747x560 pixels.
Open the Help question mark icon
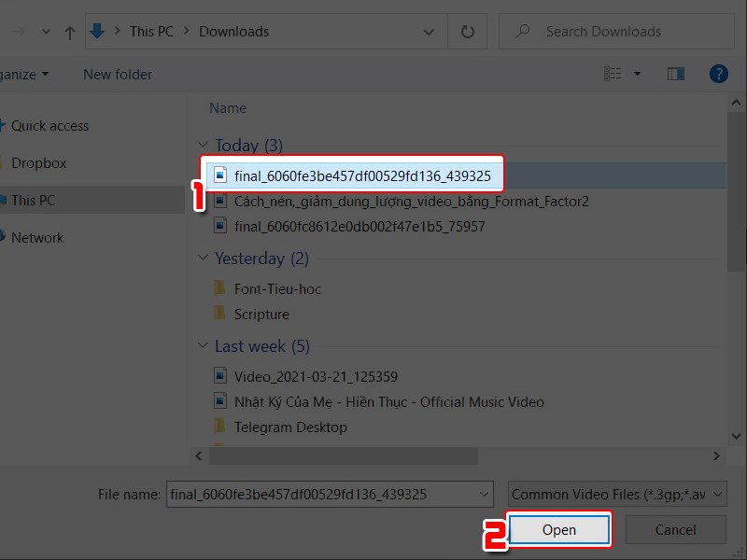[718, 74]
